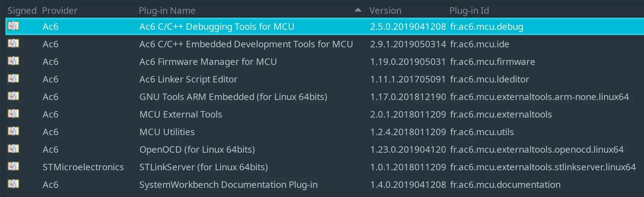Sort list by Plug-in Id column
Viewport: 644px width, 197px height.
[469, 11]
